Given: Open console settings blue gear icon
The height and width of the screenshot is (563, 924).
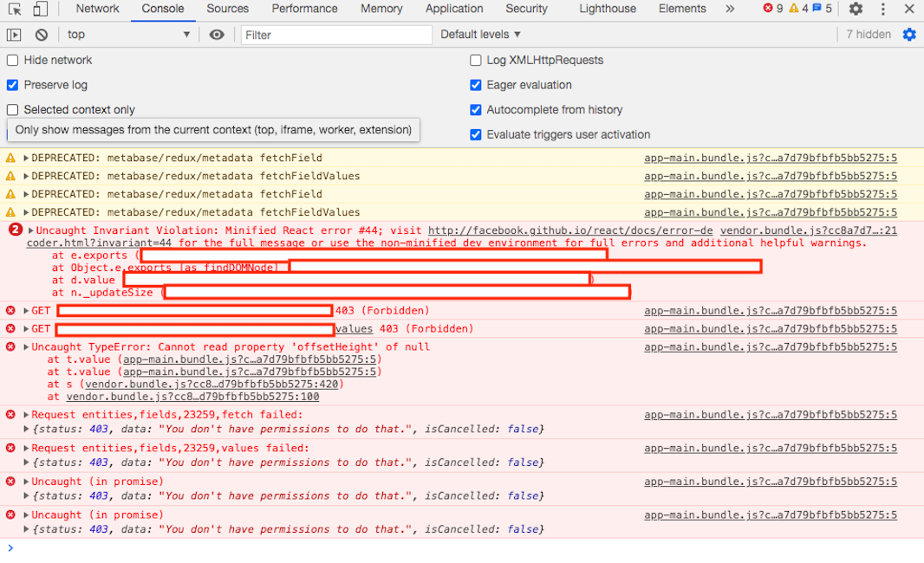Looking at the screenshot, I should click(909, 35).
